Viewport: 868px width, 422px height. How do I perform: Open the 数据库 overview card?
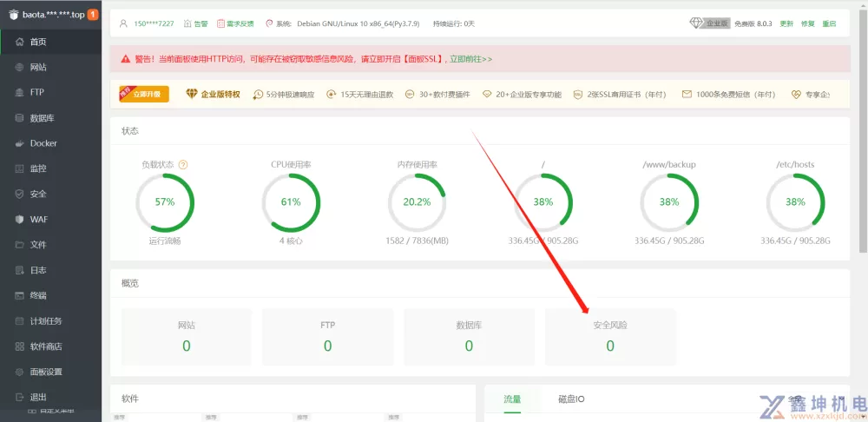pos(469,337)
